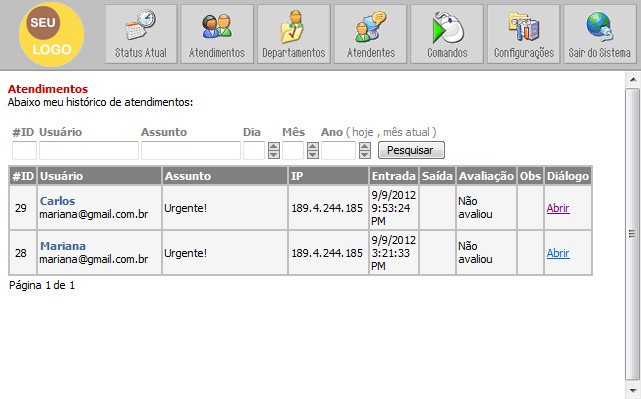Increase the Ano spinner value

365,146
